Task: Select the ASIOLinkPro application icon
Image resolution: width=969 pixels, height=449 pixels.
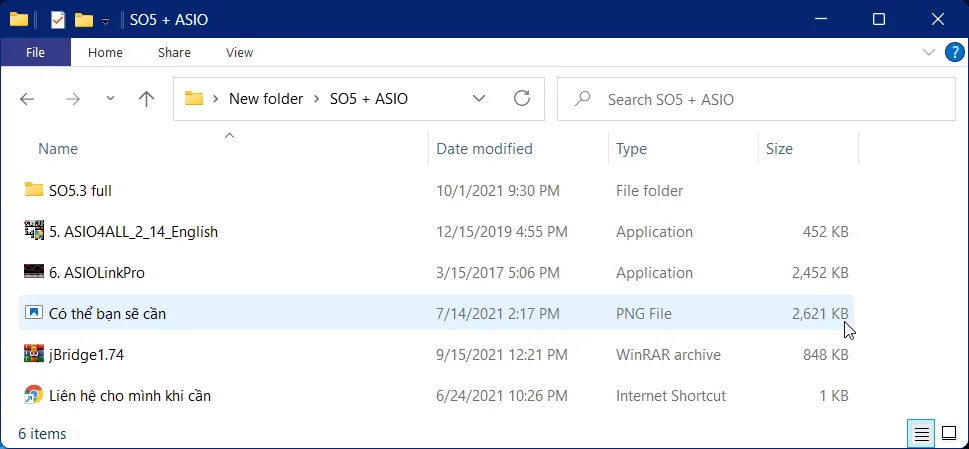Action: [33, 272]
